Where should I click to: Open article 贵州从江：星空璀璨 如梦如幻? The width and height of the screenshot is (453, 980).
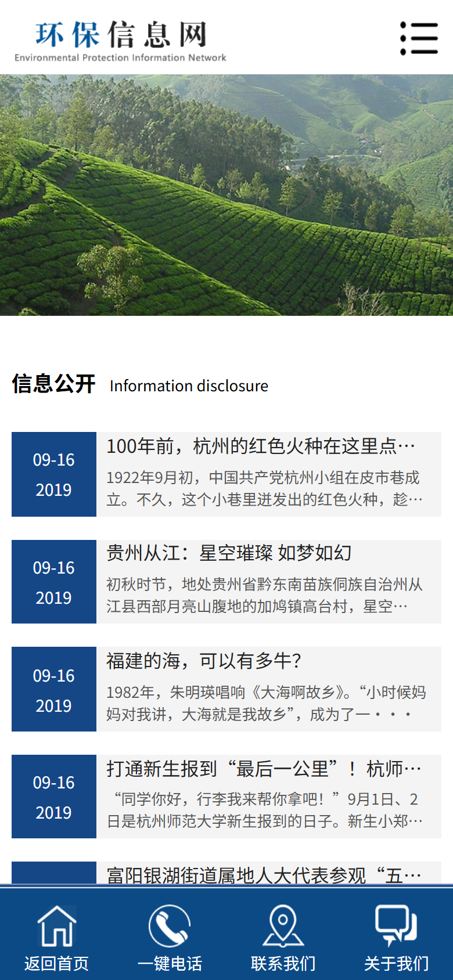coord(229,553)
